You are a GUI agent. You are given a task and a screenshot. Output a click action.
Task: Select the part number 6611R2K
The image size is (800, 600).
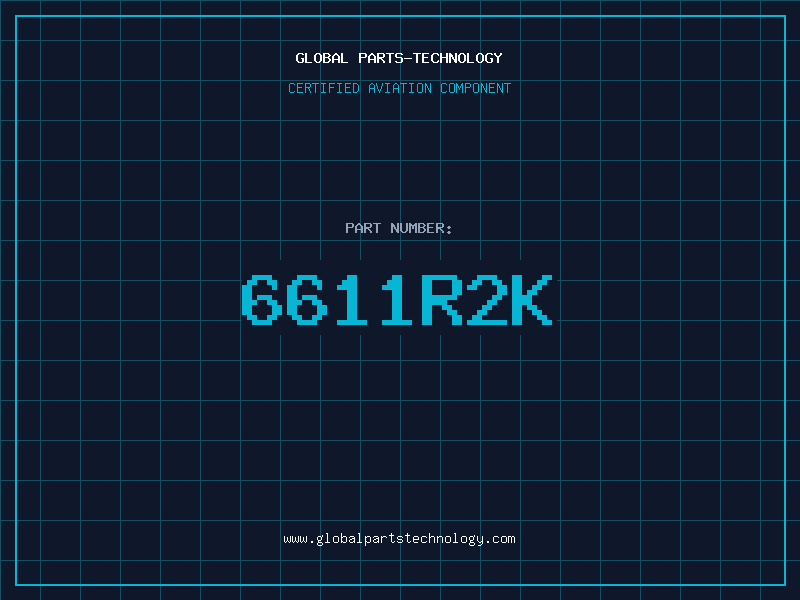[x=397, y=300]
